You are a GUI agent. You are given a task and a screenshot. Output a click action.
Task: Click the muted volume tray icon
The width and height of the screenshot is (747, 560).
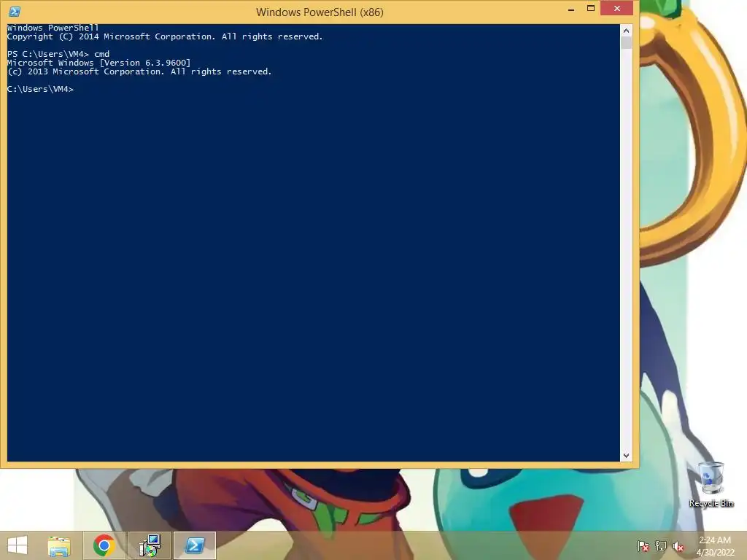[678, 546]
